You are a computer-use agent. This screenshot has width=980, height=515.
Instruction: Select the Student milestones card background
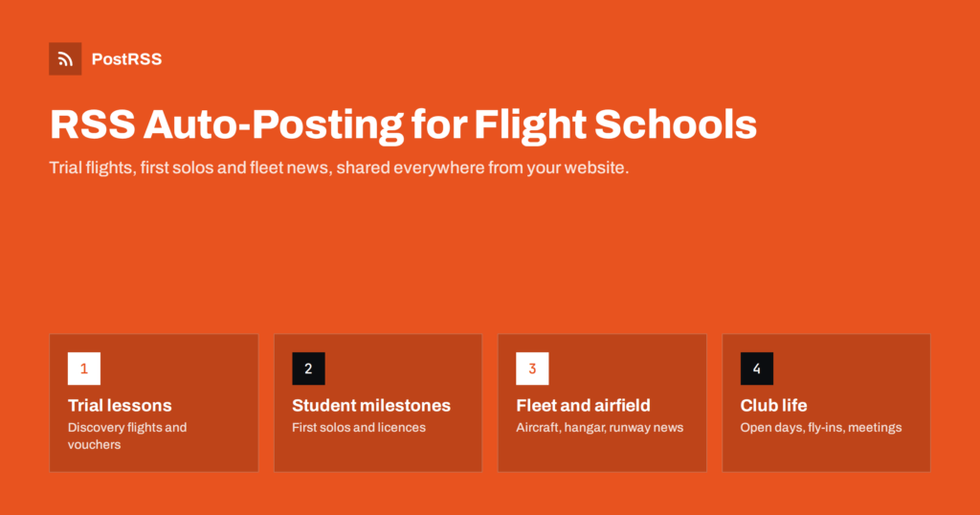pos(378,403)
